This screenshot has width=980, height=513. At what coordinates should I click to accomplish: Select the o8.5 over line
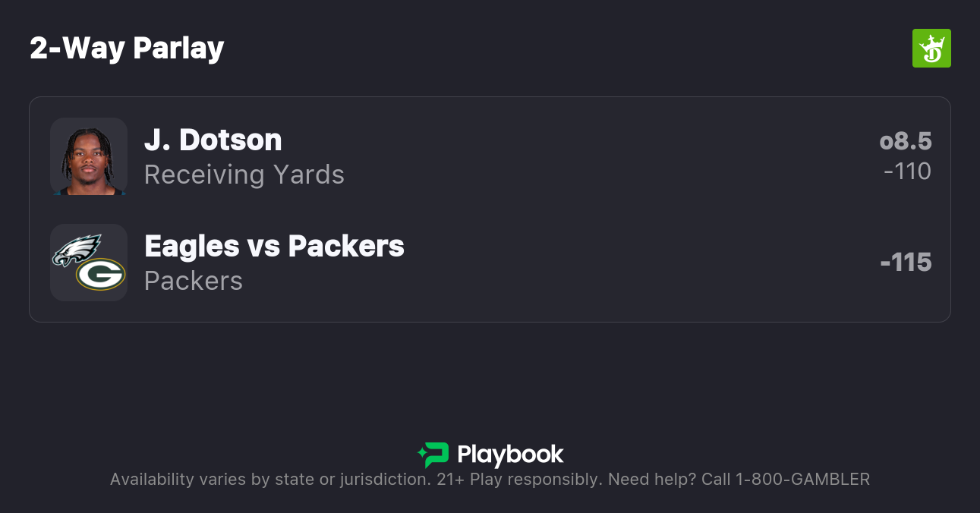tap(905, 141)
